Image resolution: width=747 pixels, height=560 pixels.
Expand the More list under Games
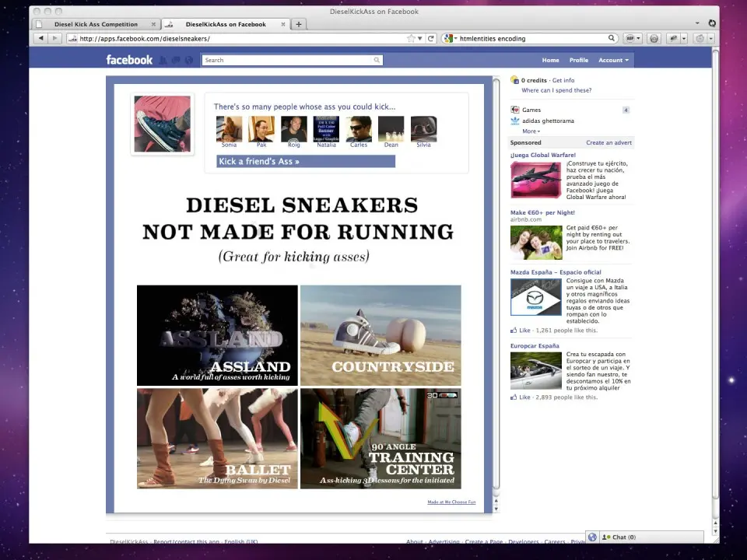531,131
